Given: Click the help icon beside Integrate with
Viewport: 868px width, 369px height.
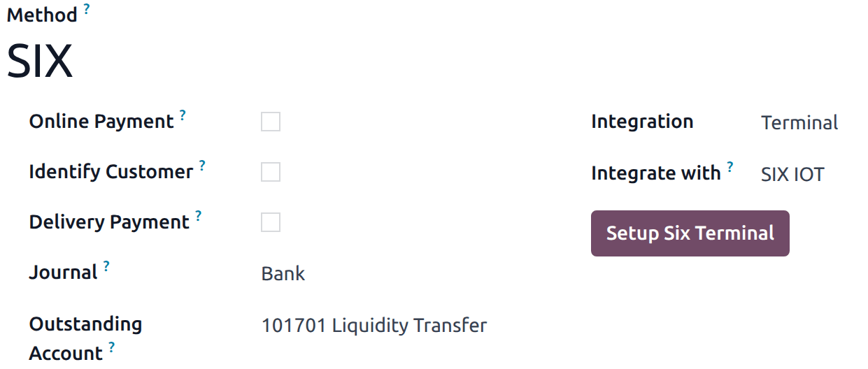Looking at the screenshot, I should click(x=730, y=167).
